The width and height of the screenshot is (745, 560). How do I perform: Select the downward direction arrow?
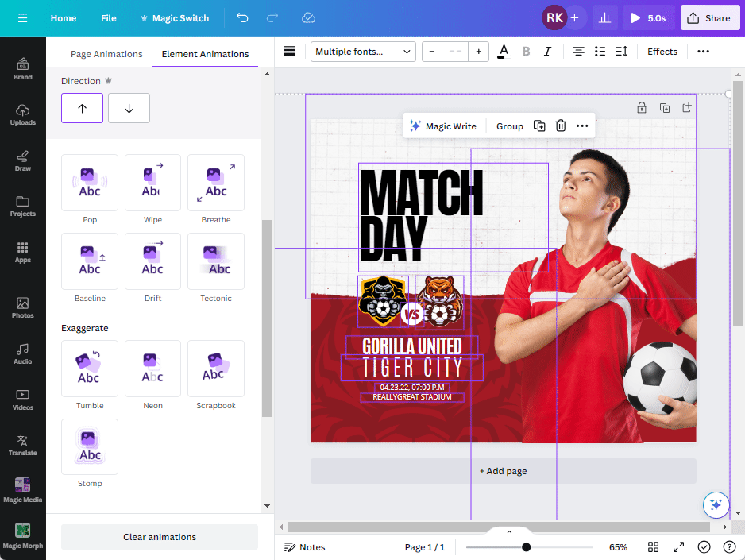tap(129, 108)
